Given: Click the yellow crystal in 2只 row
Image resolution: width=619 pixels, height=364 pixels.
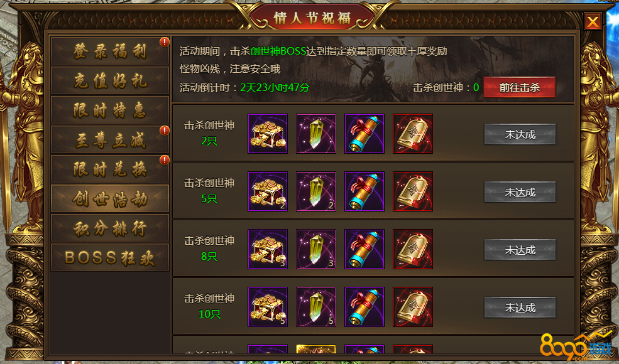Looking at the screenshot, I should tap(316, 134).
